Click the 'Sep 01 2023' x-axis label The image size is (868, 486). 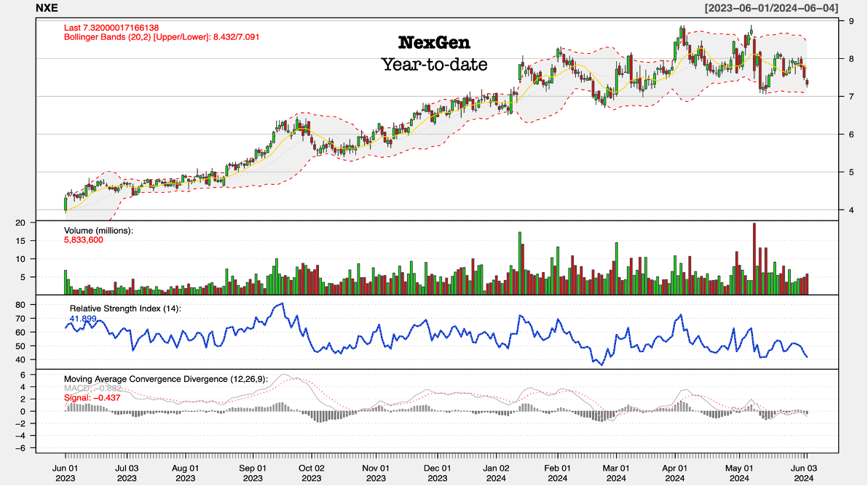coord(253,473)
